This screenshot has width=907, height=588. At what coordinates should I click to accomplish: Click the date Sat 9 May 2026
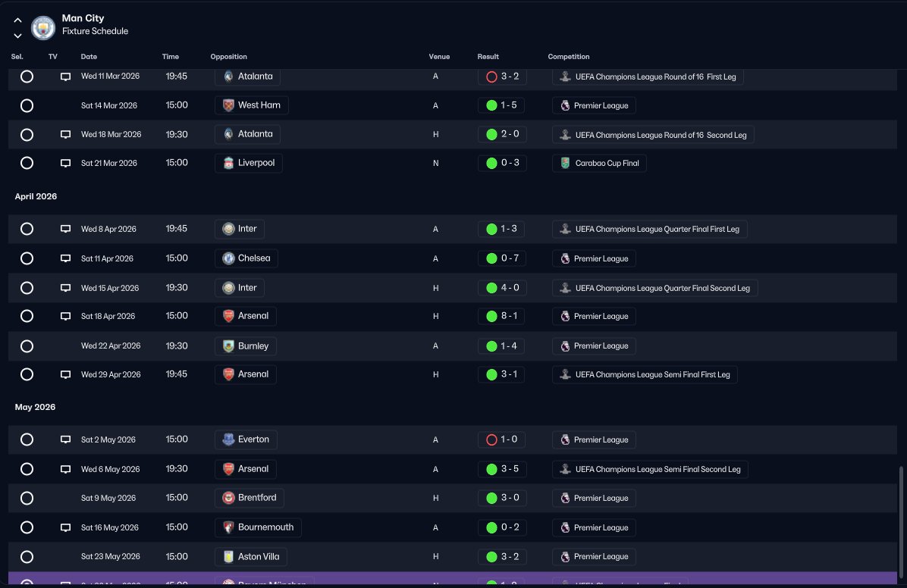click(x=108, y=498)
